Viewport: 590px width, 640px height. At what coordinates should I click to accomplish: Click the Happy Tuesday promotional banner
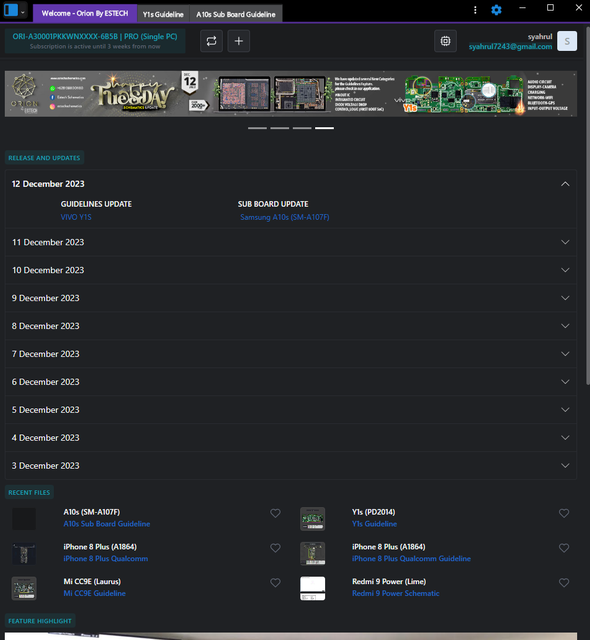291,94
